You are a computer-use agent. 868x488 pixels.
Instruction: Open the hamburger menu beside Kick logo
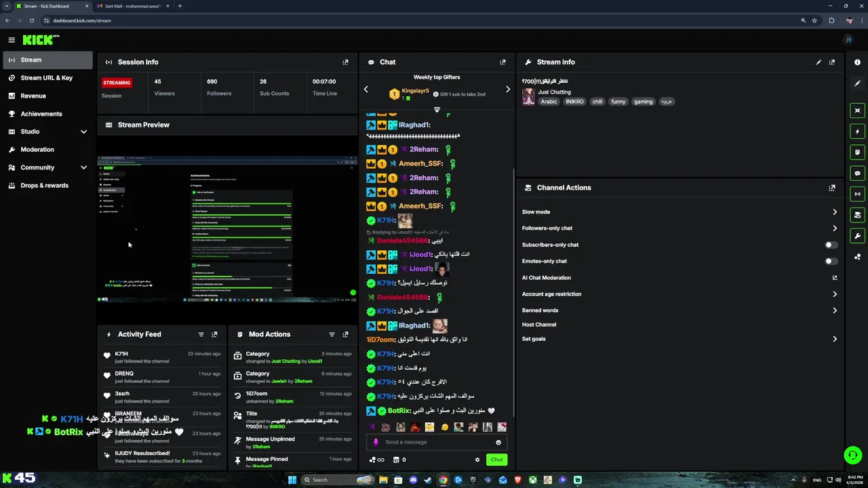pyautogui.click(x=12, y=40)
